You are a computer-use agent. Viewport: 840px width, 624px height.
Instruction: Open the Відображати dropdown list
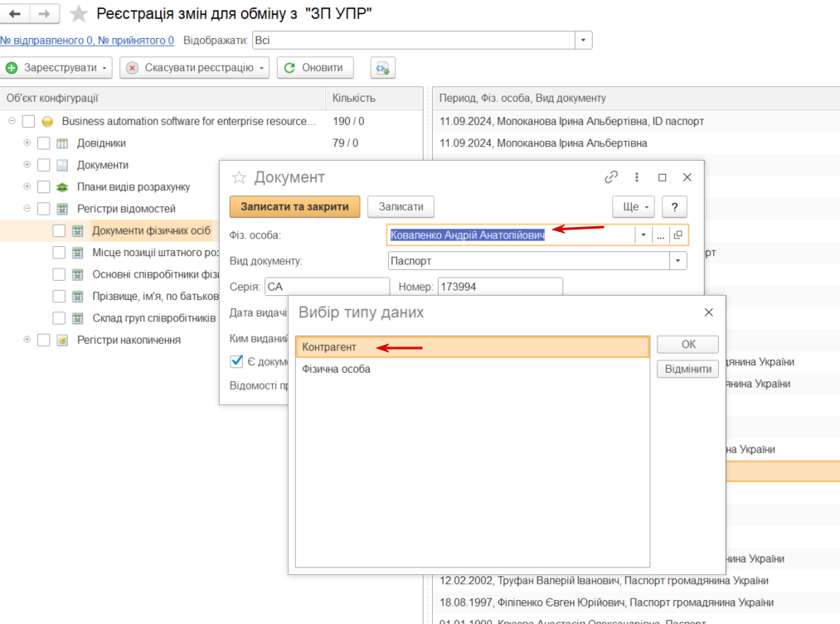(584, 40)
